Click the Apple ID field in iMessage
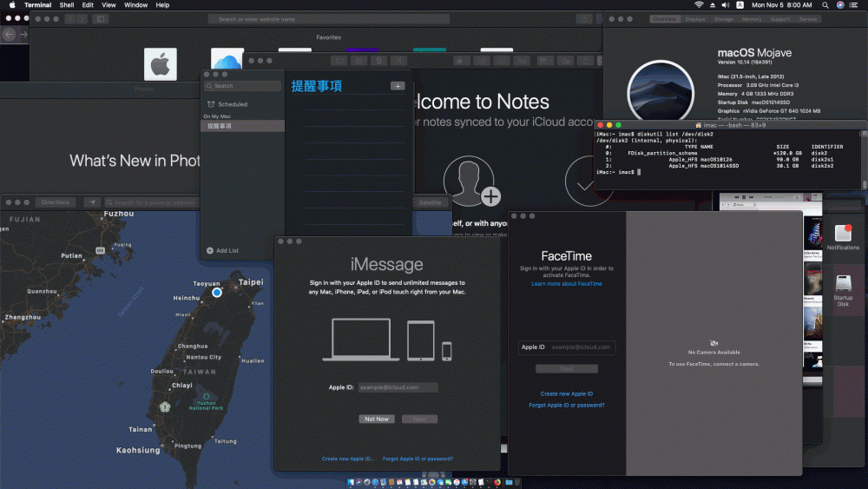 tap(398, 387)
